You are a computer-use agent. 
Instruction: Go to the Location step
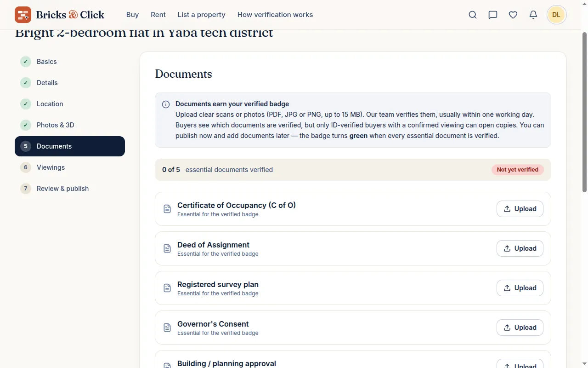[70, 104]
